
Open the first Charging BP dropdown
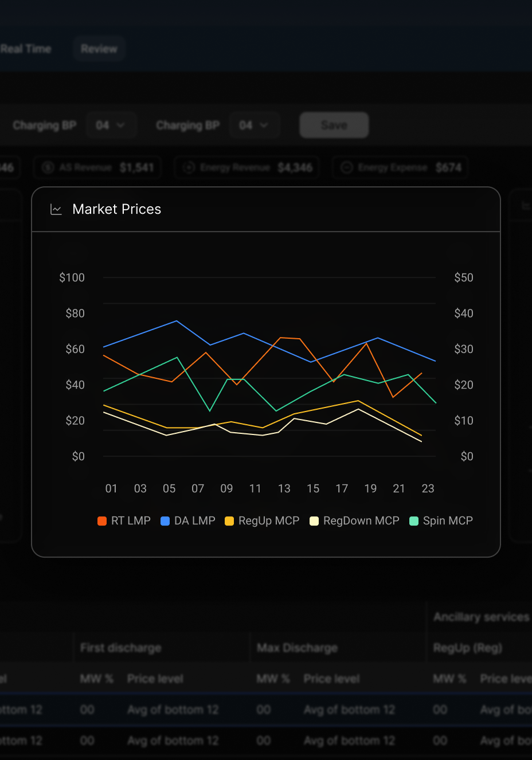111,125
